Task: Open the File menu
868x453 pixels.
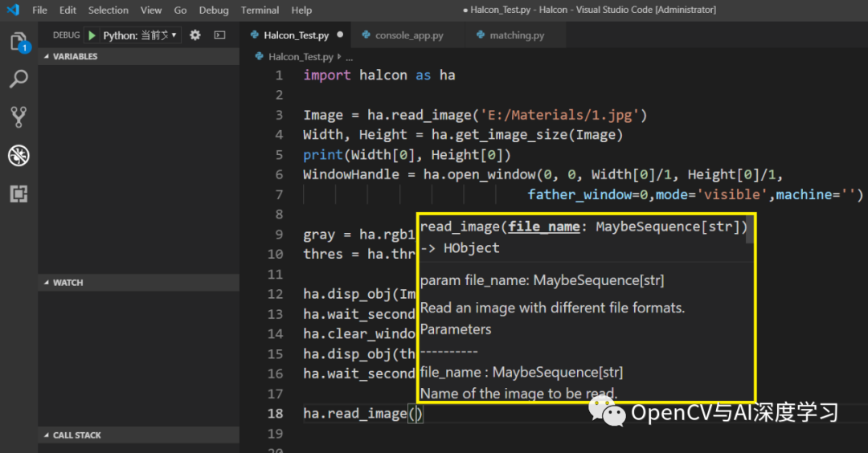Action: pos(39,10)
